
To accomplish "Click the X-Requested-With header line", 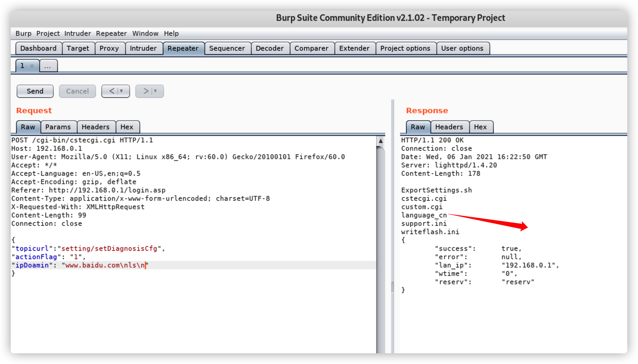I will click(x=78, y=207).
